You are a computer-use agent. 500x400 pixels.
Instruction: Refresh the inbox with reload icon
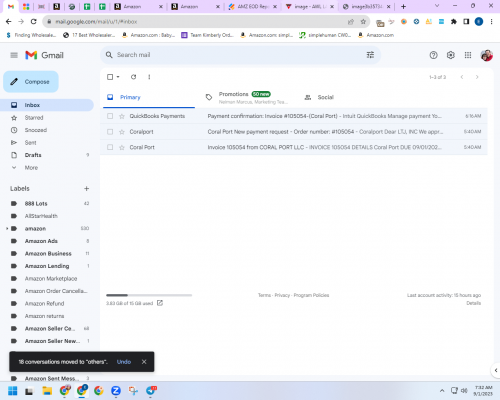coord(133,77)
